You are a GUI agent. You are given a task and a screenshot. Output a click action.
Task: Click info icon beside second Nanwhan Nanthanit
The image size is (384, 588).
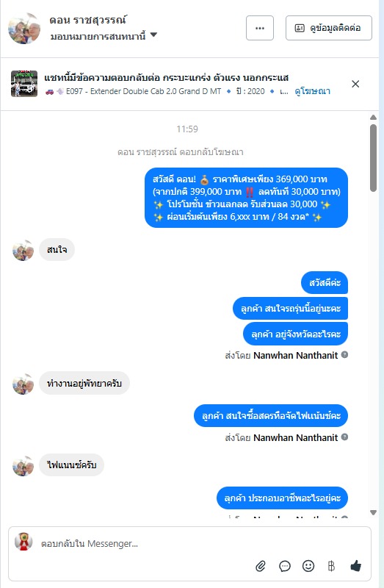pos(344,437)
